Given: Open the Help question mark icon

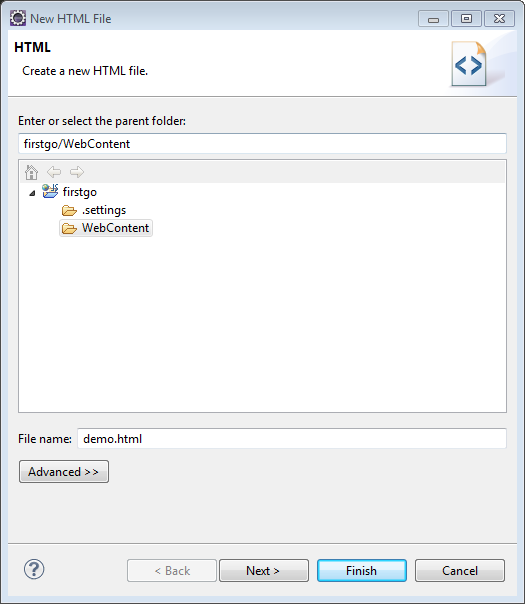Looking at the screenshot, I should point(34,569).
